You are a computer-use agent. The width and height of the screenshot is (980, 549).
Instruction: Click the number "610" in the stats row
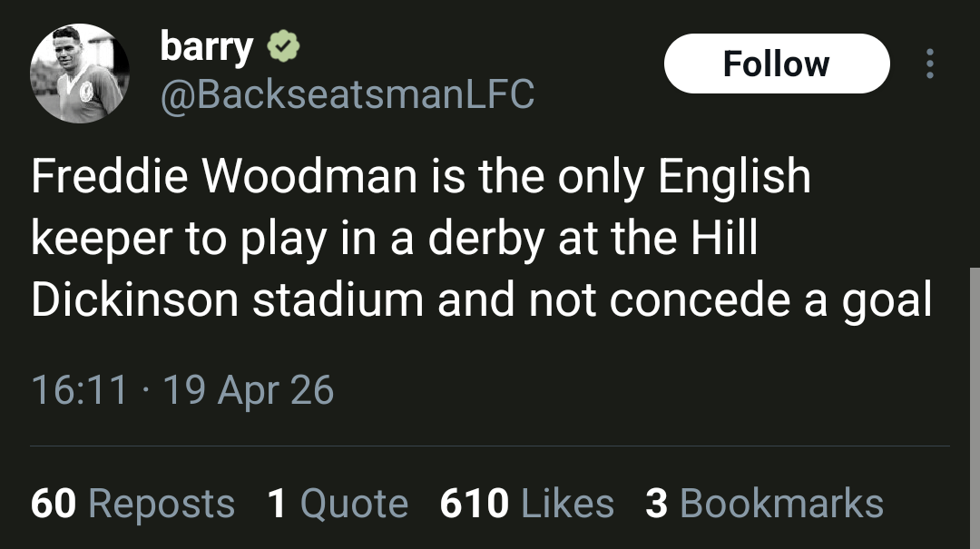[x=474, y=504]
